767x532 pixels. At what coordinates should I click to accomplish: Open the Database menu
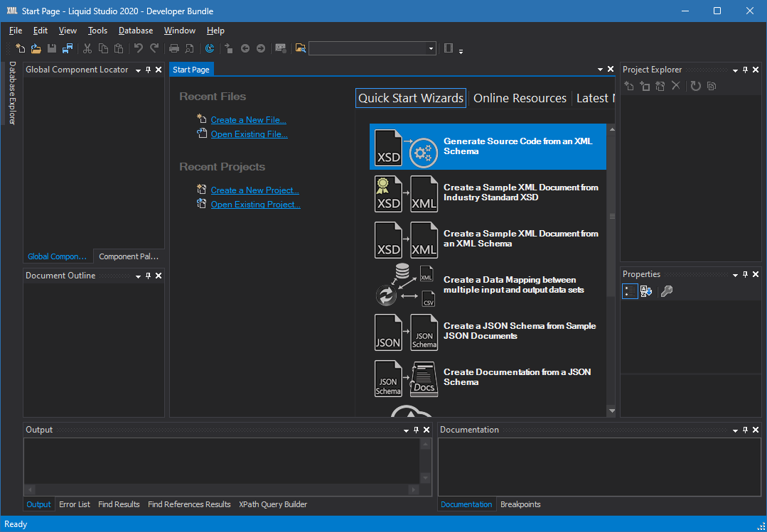pyautogui.click(x=136, y=31)
